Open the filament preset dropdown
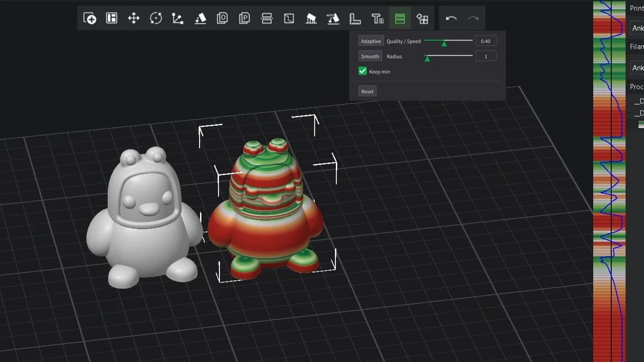The height and width of the screenshot is (362, 644). pos(636,68)
